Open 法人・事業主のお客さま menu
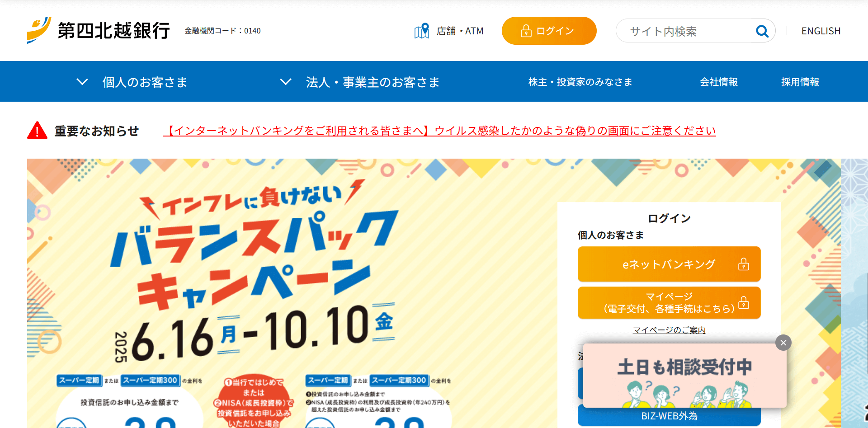The height and width of the screenshot is (428, 868). pos(373,82)
